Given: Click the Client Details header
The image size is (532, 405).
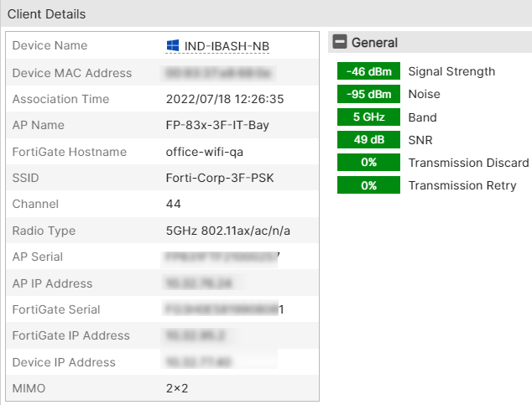Looking at the screenshot, I should [x=46, y=14].
